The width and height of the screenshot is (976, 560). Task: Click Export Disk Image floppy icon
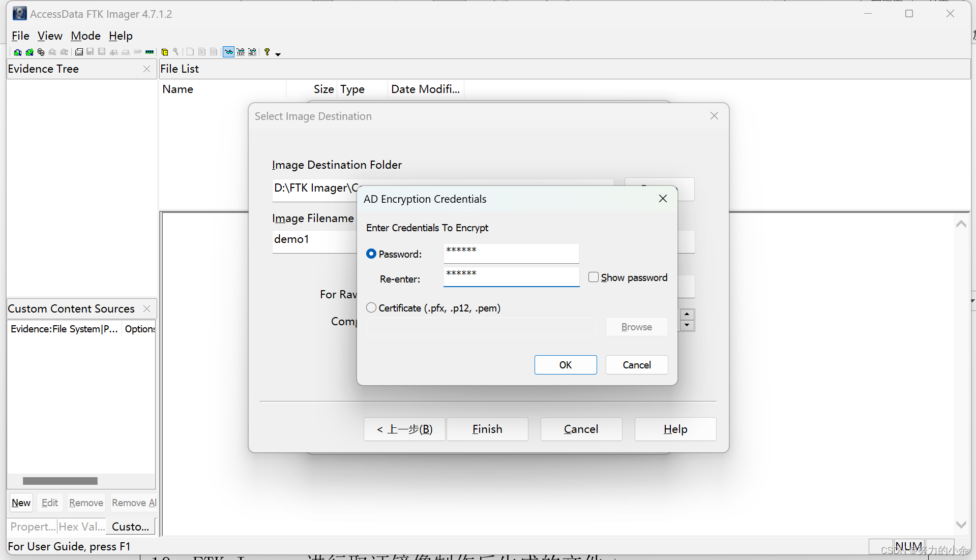point(90,52)
